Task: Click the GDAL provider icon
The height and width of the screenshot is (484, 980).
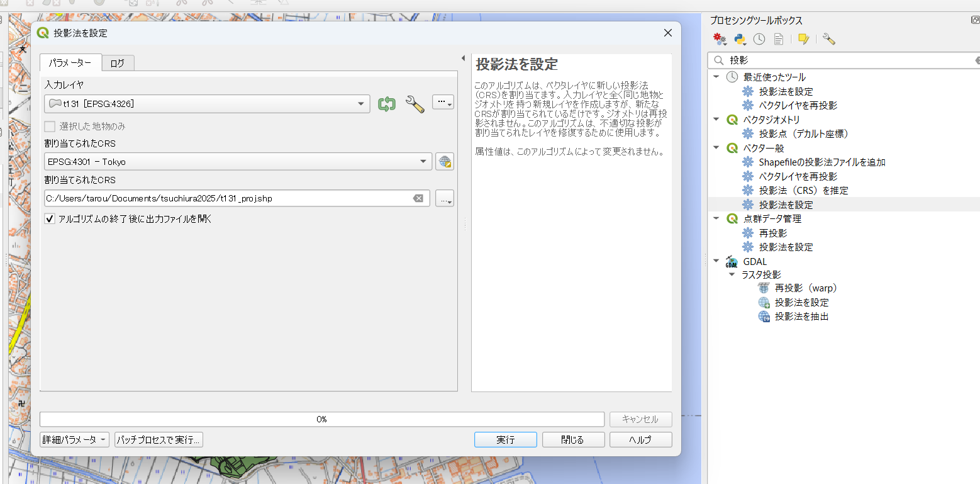Action: pos(732,261)
